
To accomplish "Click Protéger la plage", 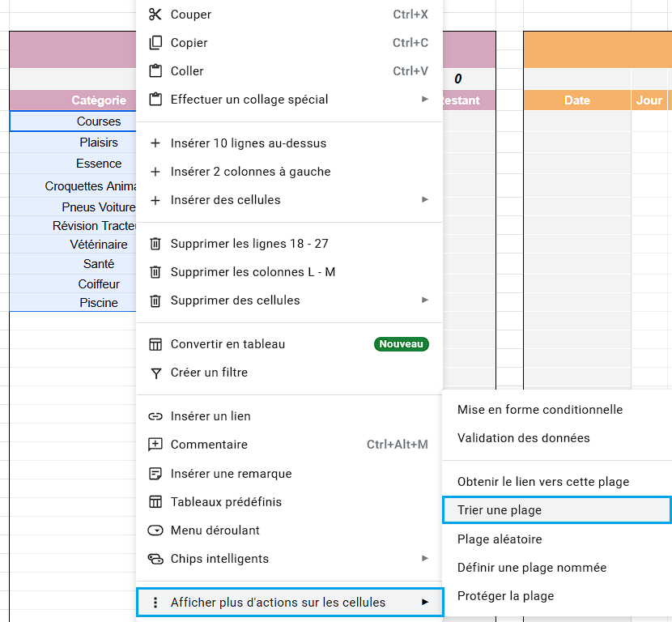I will (505, 596).
